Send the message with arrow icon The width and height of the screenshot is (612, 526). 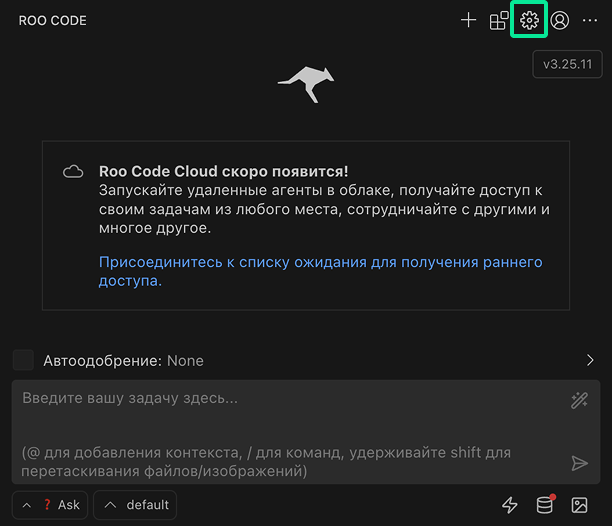[579, 462]
